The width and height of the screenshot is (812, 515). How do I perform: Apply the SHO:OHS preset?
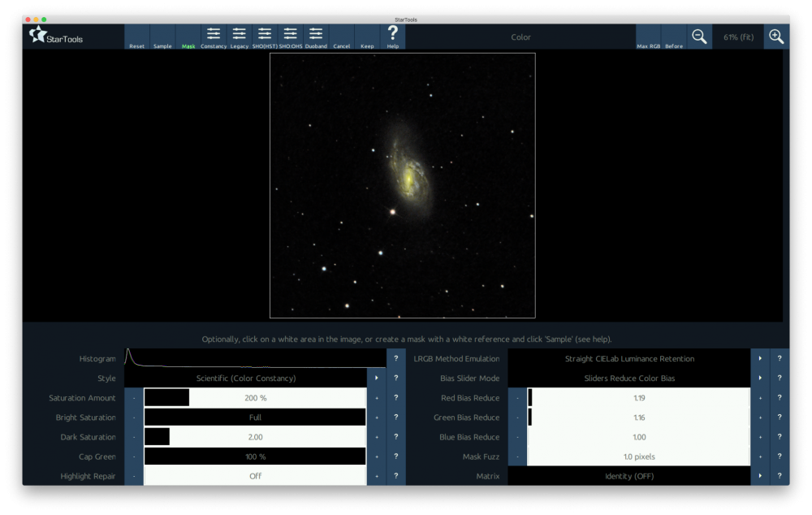click(x=291, y=37)
